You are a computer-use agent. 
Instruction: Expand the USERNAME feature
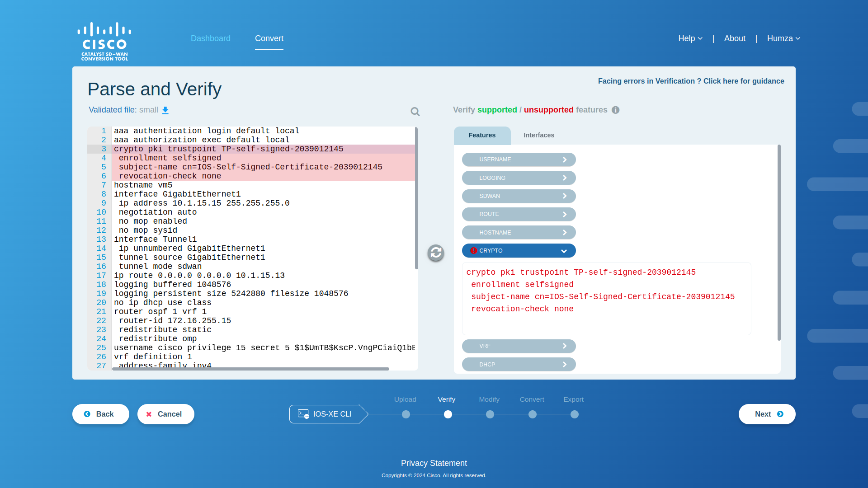(x=519, y=160)
